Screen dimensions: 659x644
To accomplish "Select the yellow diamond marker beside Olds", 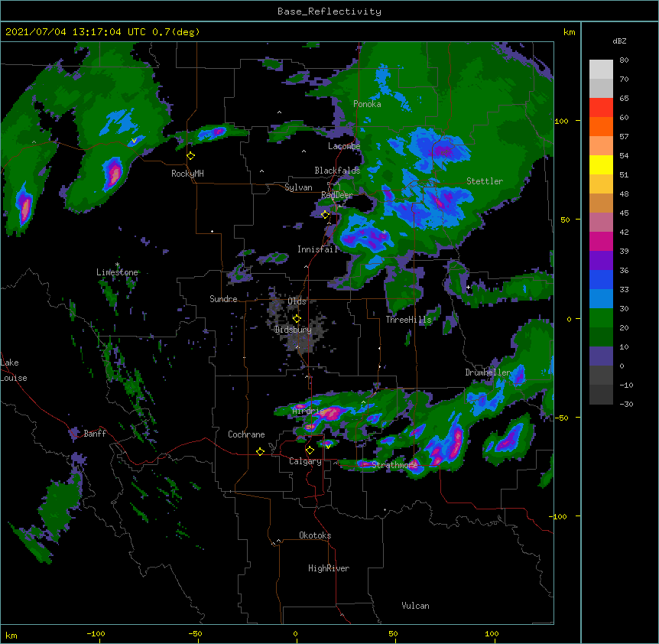I will 297,319.
